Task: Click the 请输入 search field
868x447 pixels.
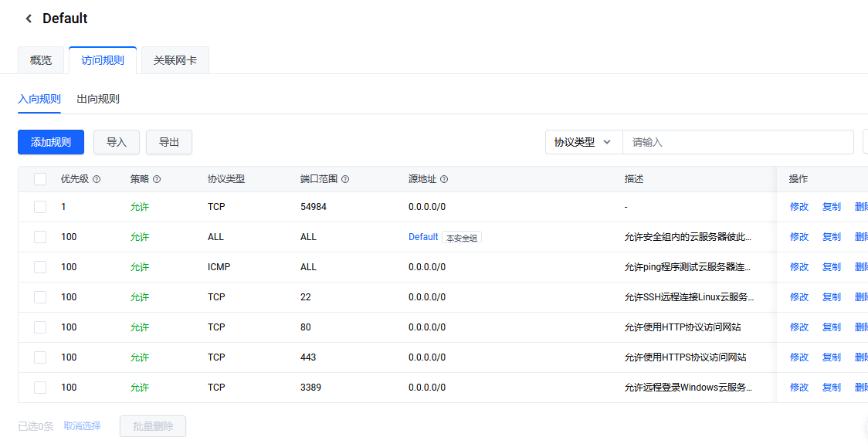Action: (x=738, y=142)
